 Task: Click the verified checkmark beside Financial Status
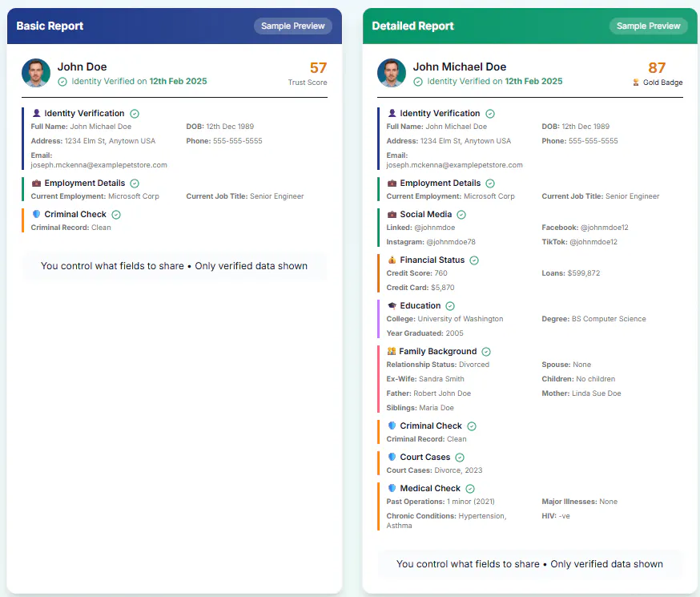click(x=474, y=260)
